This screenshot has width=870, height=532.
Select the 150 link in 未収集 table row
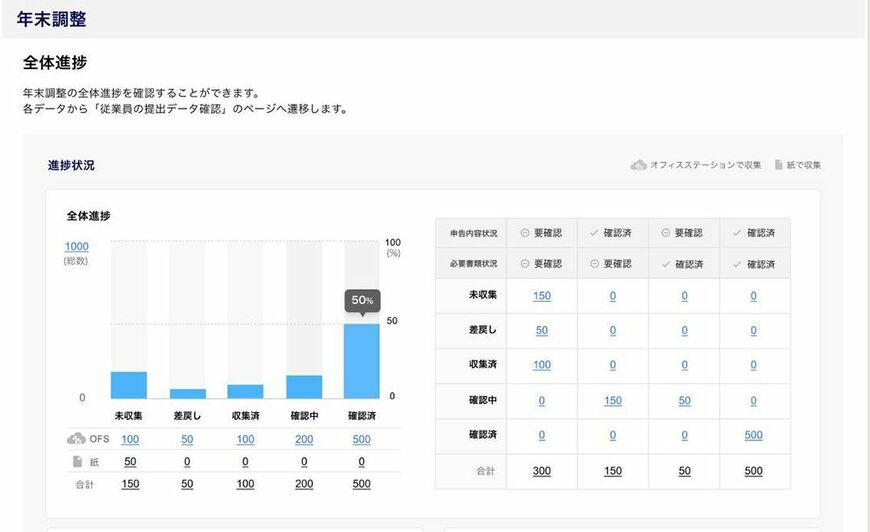(542, 296)
